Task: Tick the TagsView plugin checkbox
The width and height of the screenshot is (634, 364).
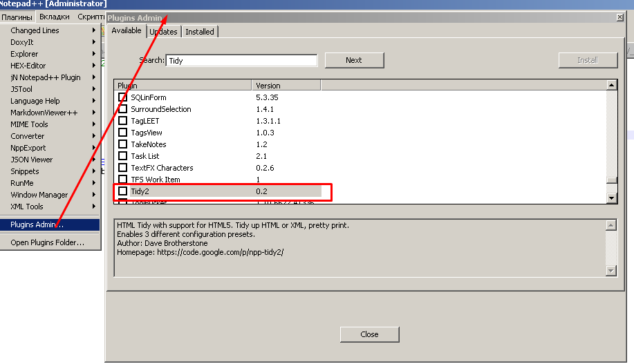Action: pyautogui.click(x=122, y=133)
